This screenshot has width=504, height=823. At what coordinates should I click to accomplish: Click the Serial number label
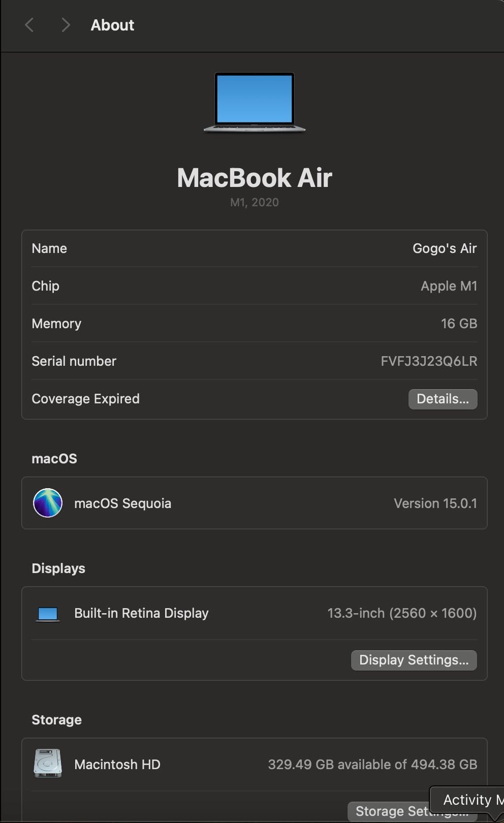[74, 361]
